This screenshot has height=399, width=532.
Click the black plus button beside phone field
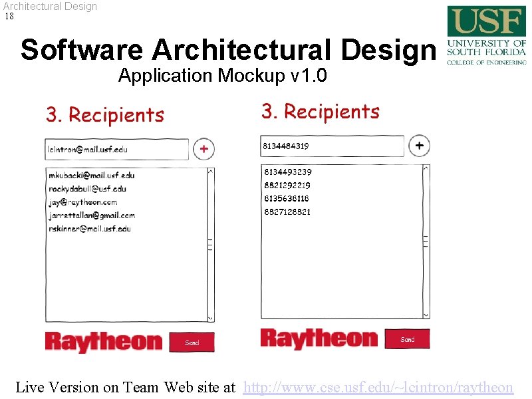420,146
